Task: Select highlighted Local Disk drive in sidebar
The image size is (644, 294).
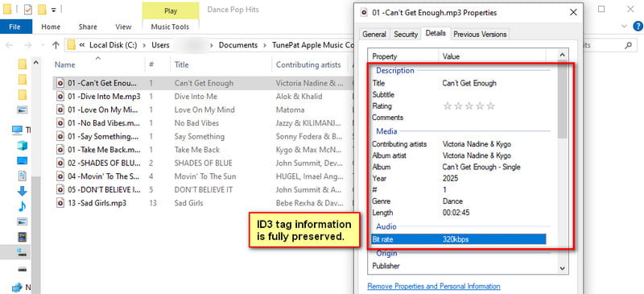Action: (x=23, y=252)
